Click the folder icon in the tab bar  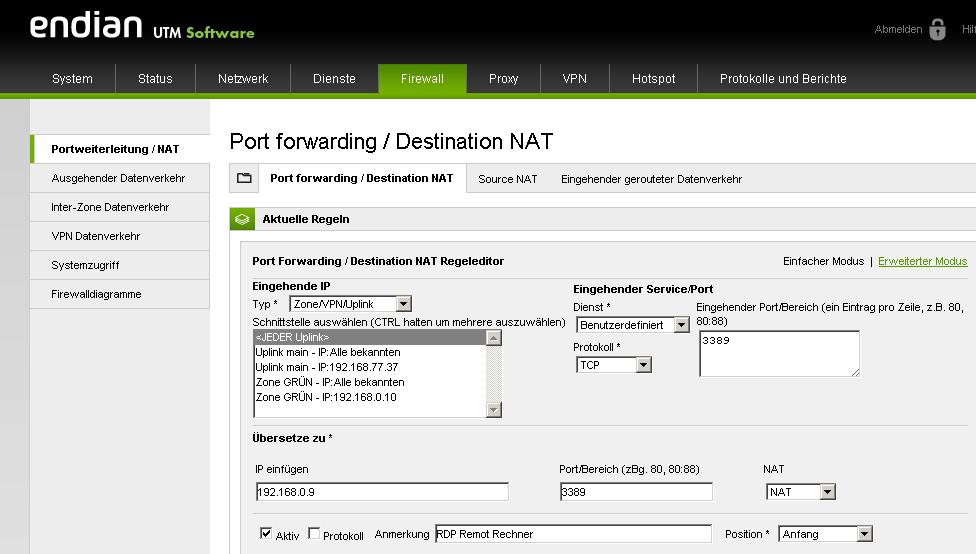[244, 179]
